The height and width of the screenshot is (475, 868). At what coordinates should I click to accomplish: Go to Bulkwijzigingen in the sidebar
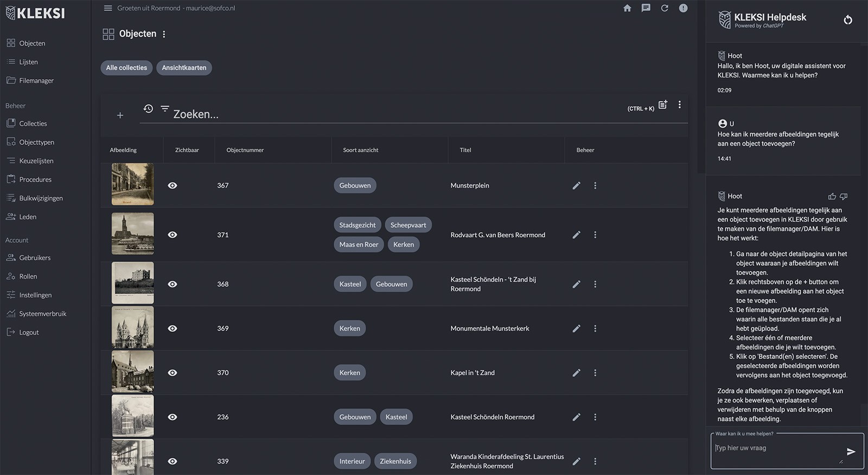[x=41, y=198]
